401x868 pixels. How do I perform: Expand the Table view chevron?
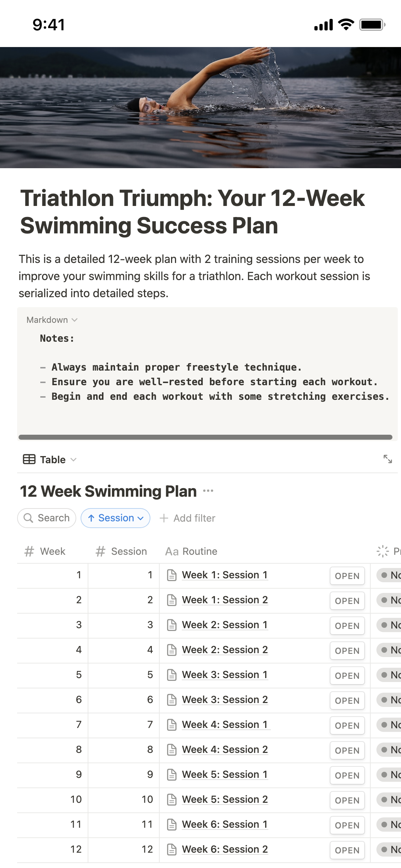(x=74, y=459)
